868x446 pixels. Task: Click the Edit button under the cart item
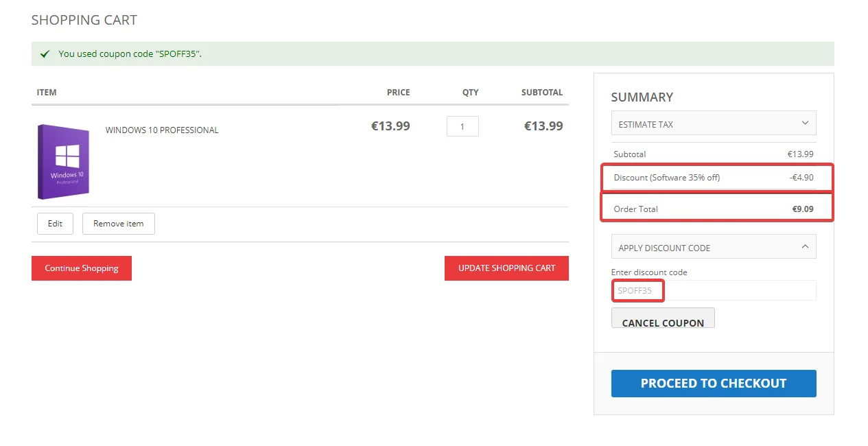(x=55, y=224)
